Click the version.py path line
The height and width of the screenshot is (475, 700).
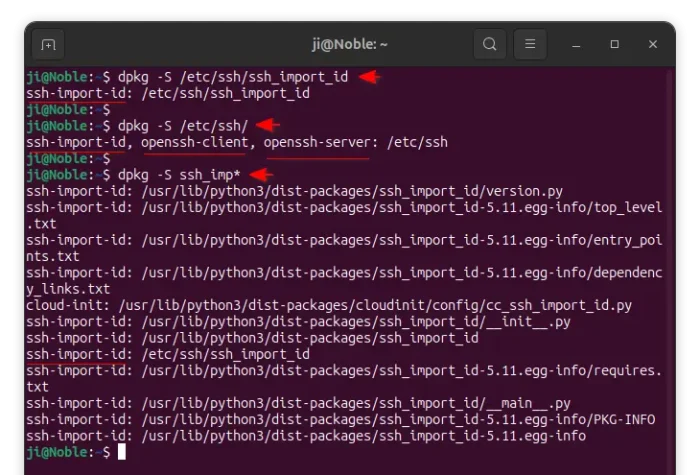pos(294,192)
